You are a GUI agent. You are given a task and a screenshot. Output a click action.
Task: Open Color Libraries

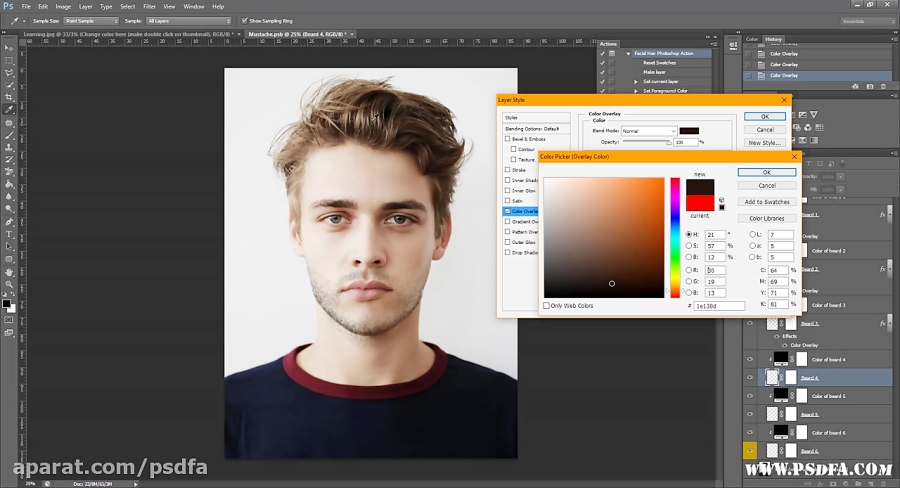tap(767, 218)
